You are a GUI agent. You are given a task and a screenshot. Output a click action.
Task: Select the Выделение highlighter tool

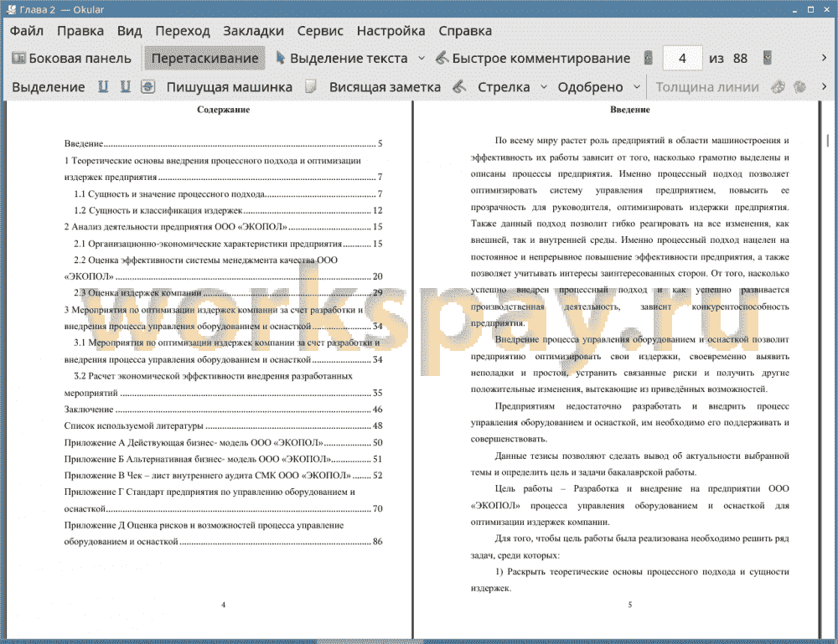point(48,87)
